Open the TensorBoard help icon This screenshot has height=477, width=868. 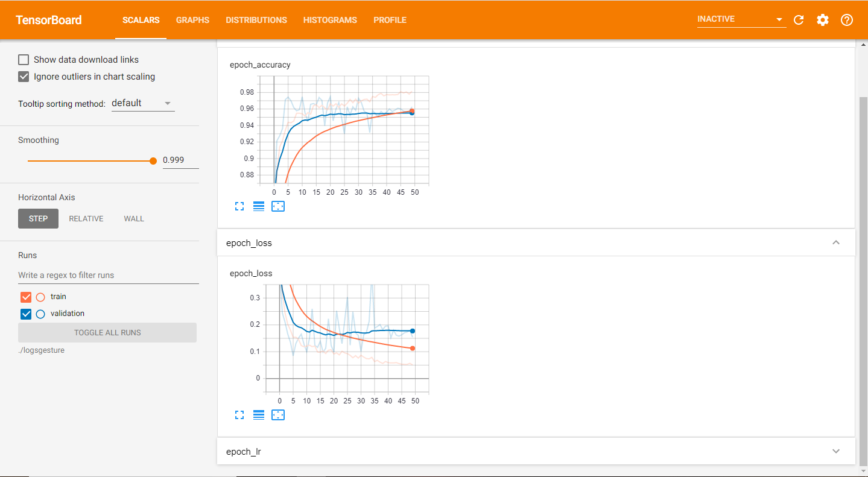[846, 20]
